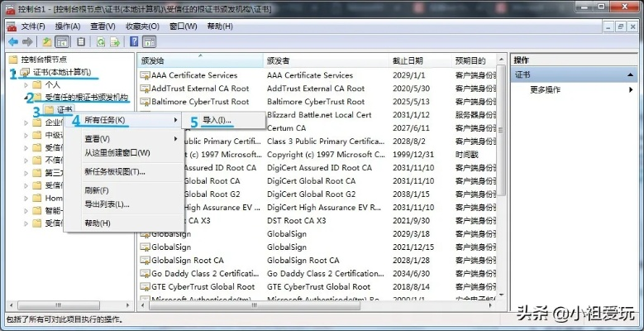Select 所有任务(K) in the context menu
The width and height of the screenshot is (644, 331).
pyautogui.click(x=124, y=120)
